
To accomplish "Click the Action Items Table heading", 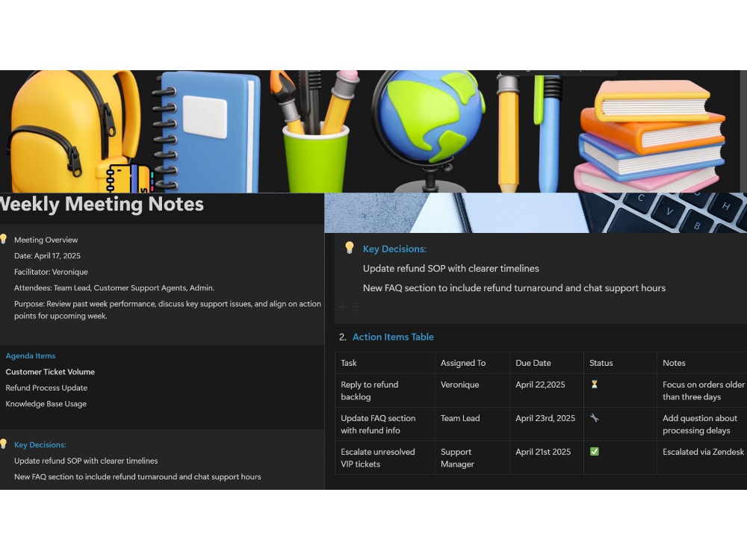I will coord(393,337).
